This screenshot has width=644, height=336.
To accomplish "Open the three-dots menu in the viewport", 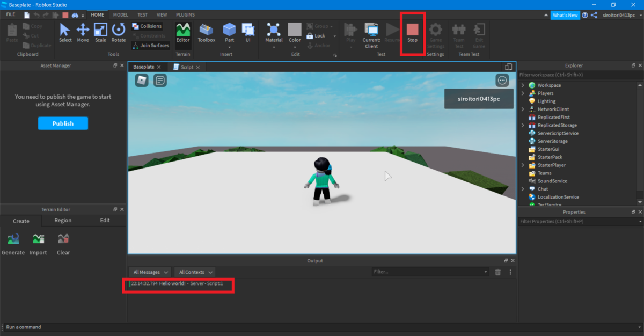I will tap(502, 81).
